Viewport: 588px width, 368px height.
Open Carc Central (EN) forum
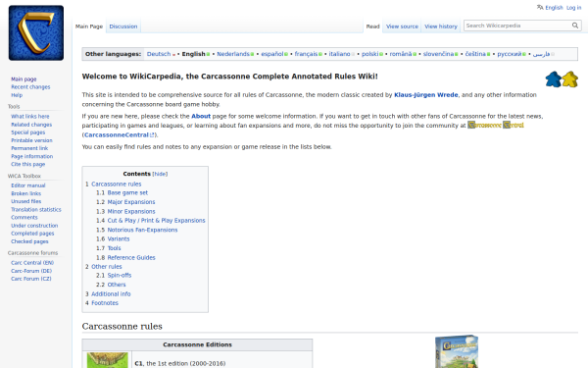pyautogui.click(x=32, y=263)
